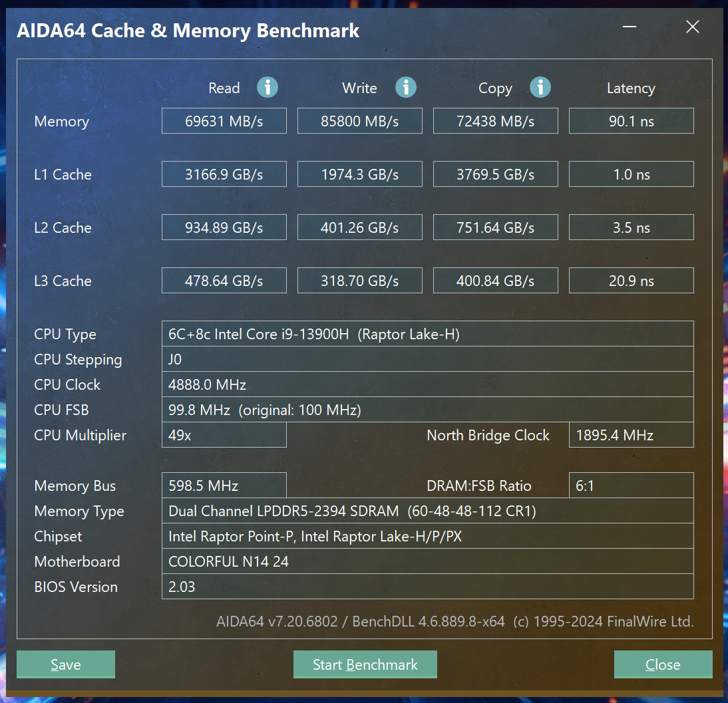Image resolution: width=728 pixels, height=703 pixels.
Task: Click the CPU Multiplier label
Action: coord(81,436)
